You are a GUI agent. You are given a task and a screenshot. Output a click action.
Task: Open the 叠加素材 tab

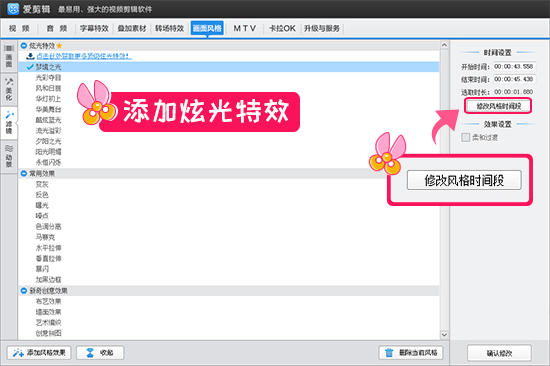click(x=132, y=28)
